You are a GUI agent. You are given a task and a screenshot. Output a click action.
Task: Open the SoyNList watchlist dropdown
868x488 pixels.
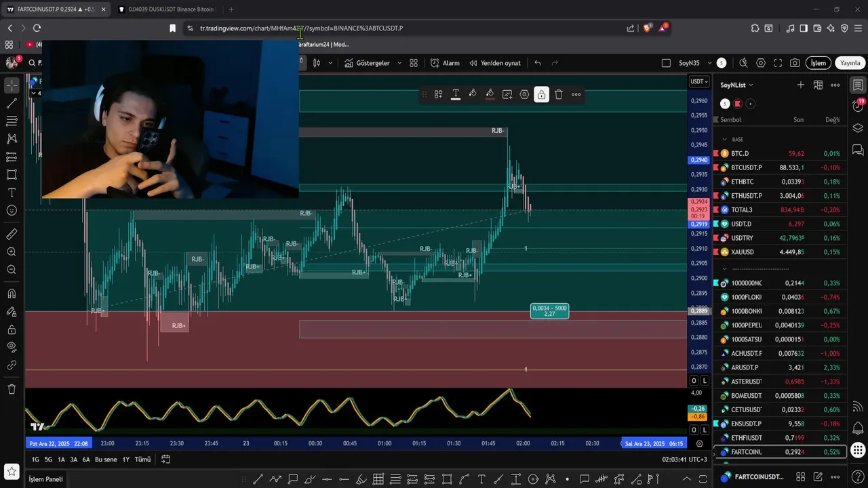click(x=736, y=85)
